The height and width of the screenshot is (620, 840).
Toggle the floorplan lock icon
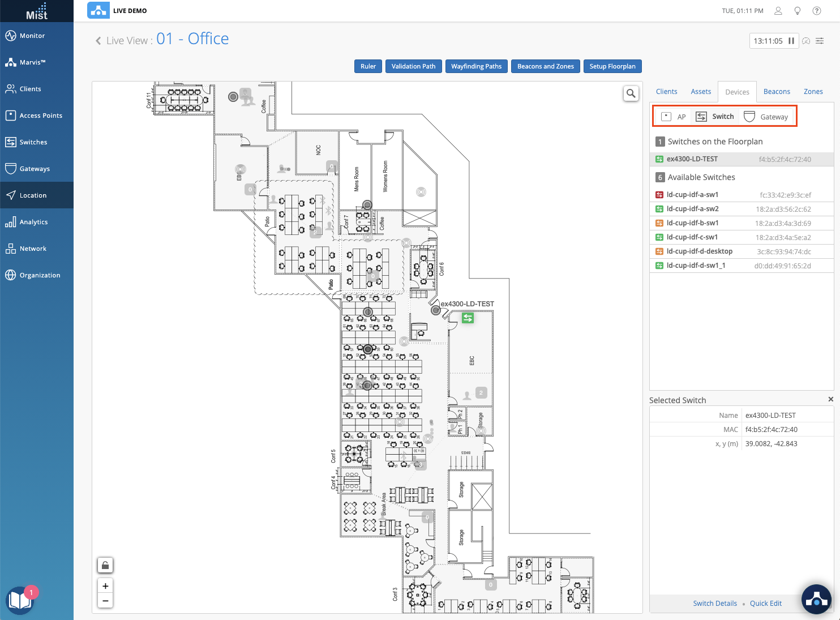[x=105, y=565]
